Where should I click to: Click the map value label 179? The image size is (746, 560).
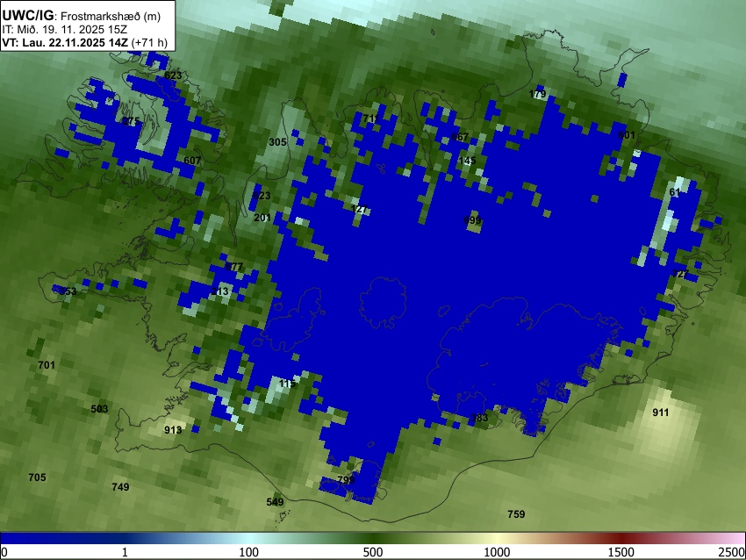click(x=538, y=94)
